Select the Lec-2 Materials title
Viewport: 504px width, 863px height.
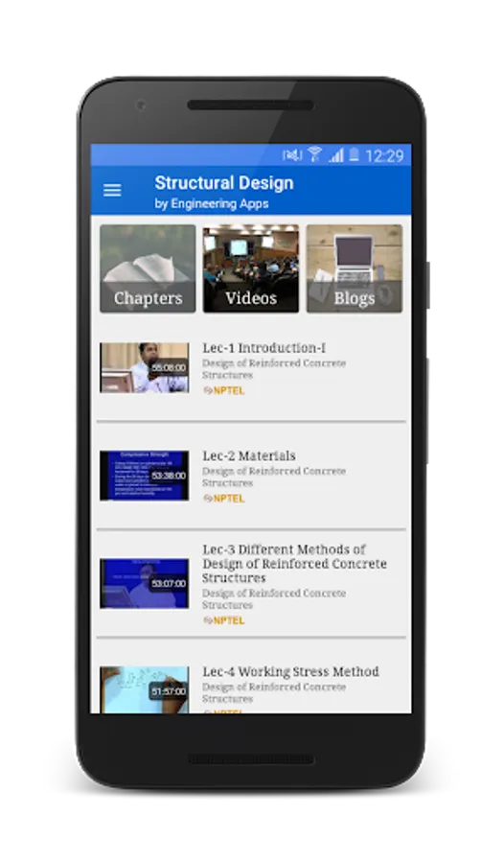pyautogui.click(x=249, y=455)
